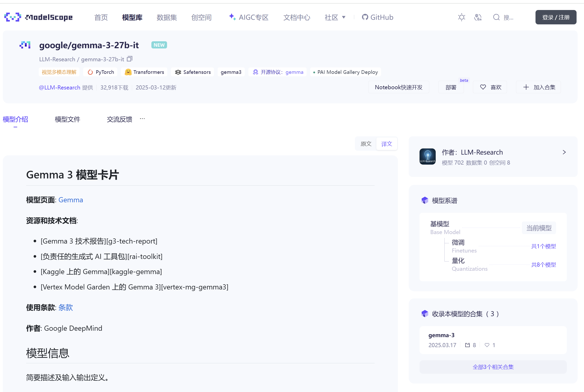
Task: Click the plus 加入合集 button
Action: click(x=539, y=87)
